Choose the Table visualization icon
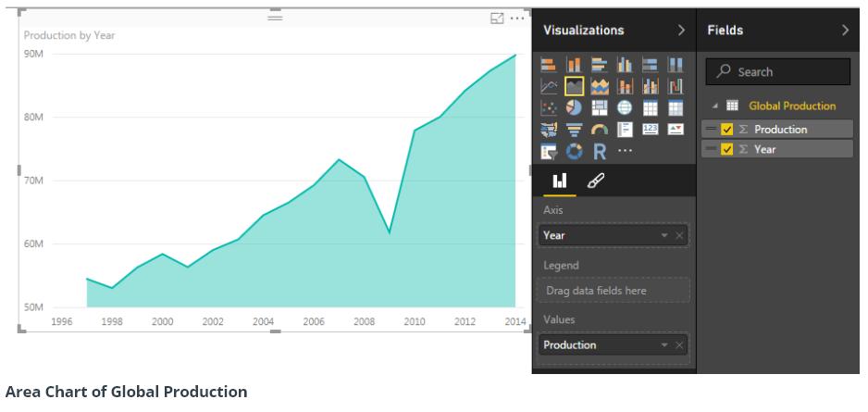The height and width of the screenshot is (412, 868). [651, 108]
